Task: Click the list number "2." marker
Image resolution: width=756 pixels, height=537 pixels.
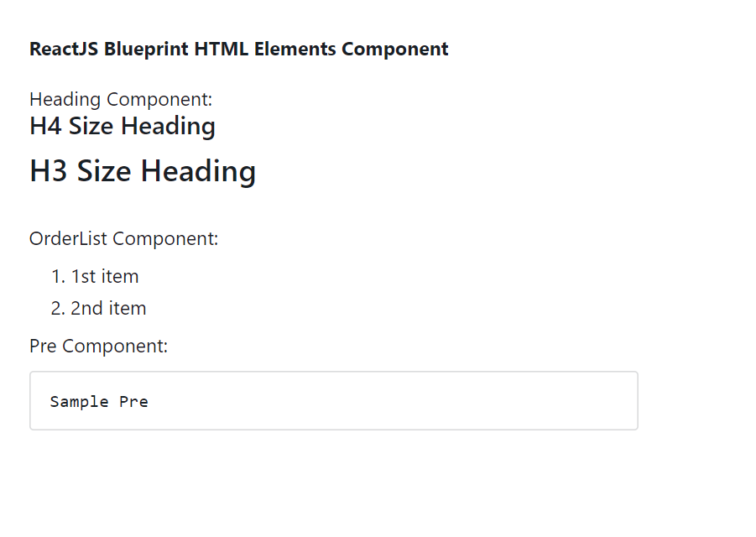Action: coord(58,308)
